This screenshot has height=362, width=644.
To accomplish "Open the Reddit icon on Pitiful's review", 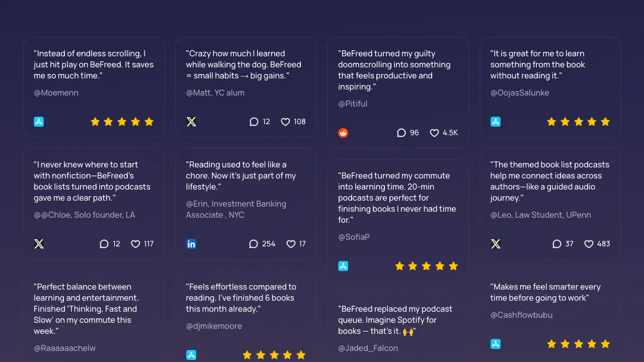I will [x=343, y=133].
